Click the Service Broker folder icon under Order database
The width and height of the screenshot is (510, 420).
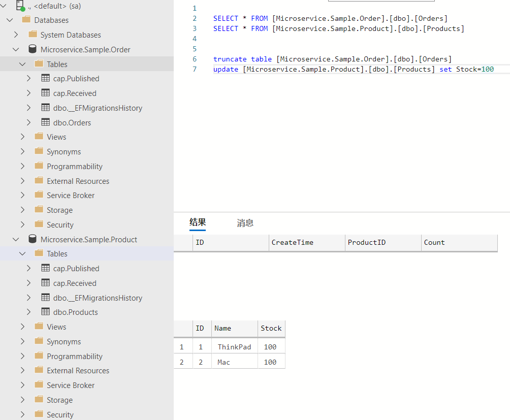[x=39, y=195]
